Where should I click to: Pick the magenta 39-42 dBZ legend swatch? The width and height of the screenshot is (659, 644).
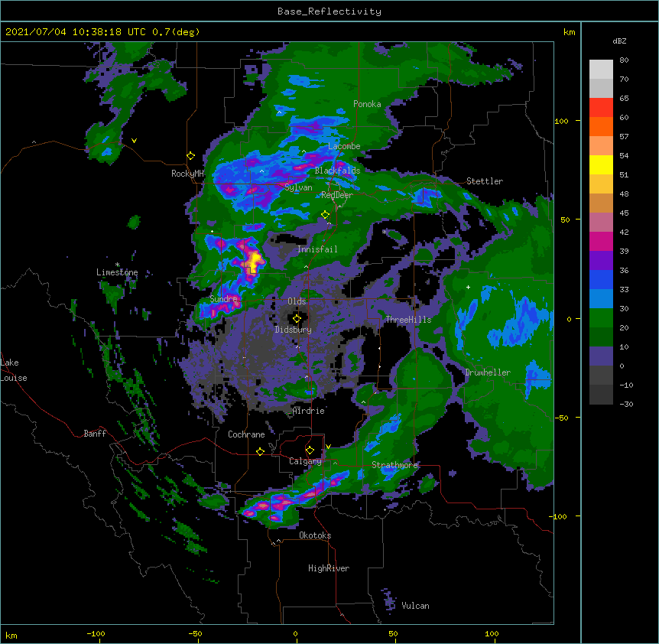(601, 241)
